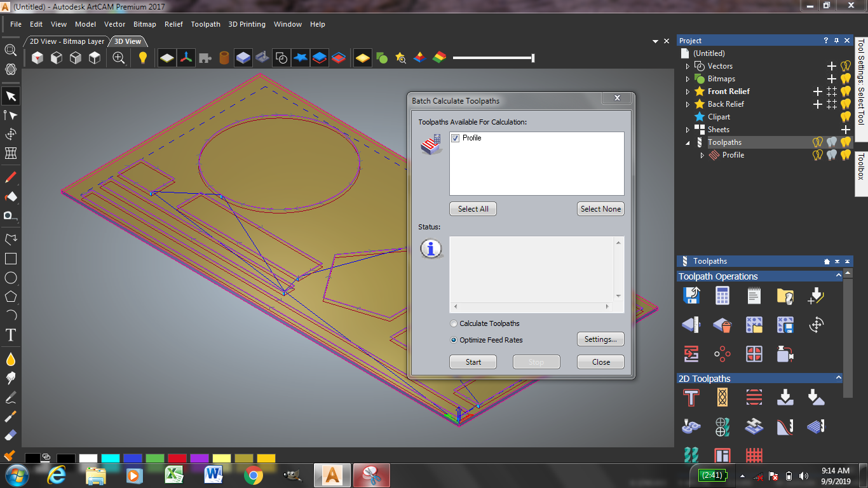Click Start to begin batch calculation

coord(473,362)
